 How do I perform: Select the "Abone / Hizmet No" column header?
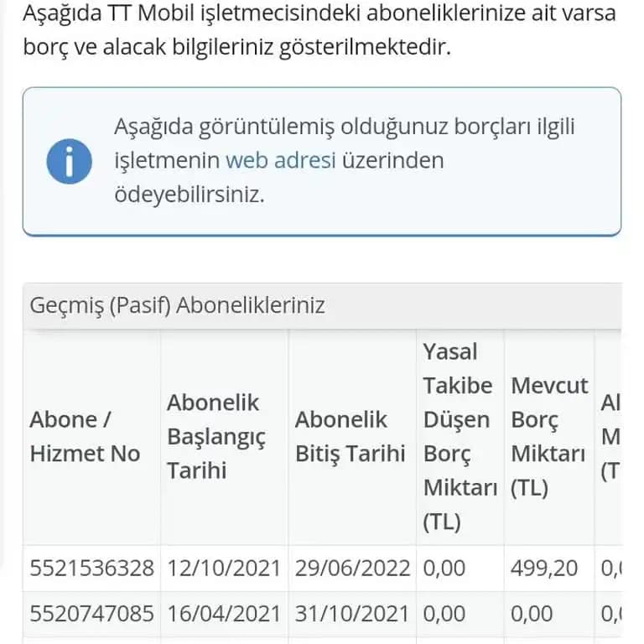85,436
